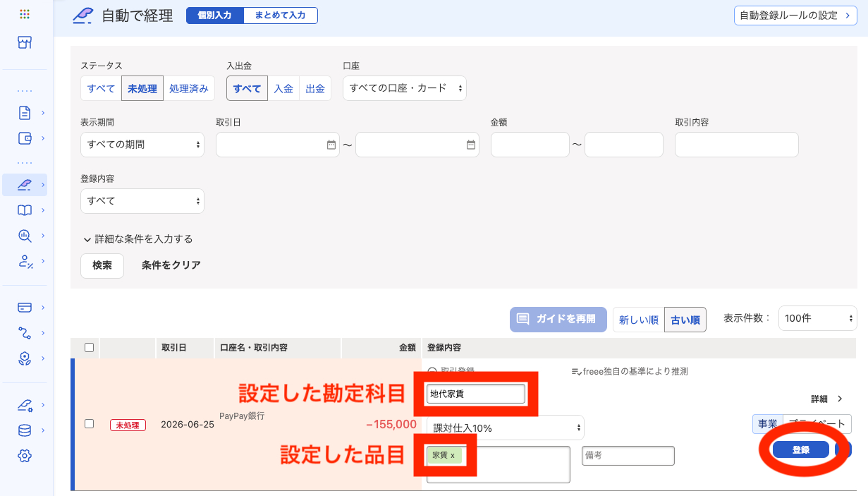Screen dimensions: 868x496
Task: Sort transactions by 新しい順
Action: (x=639, y=320)
